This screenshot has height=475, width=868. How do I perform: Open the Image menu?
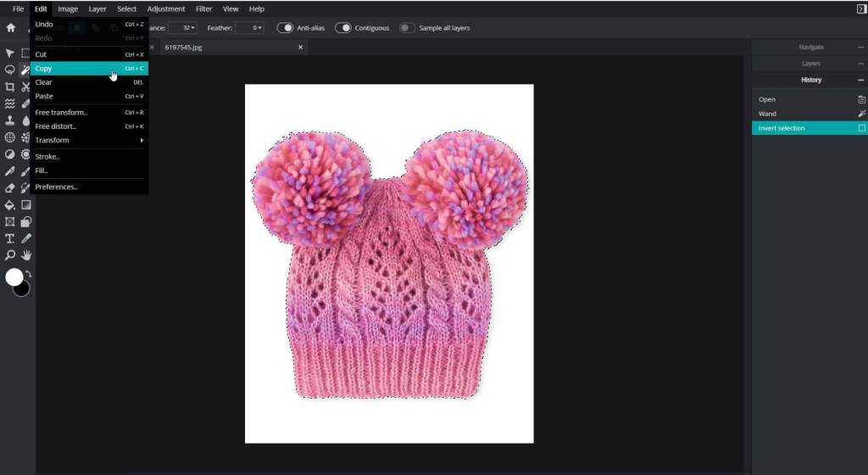click(68, 8)
